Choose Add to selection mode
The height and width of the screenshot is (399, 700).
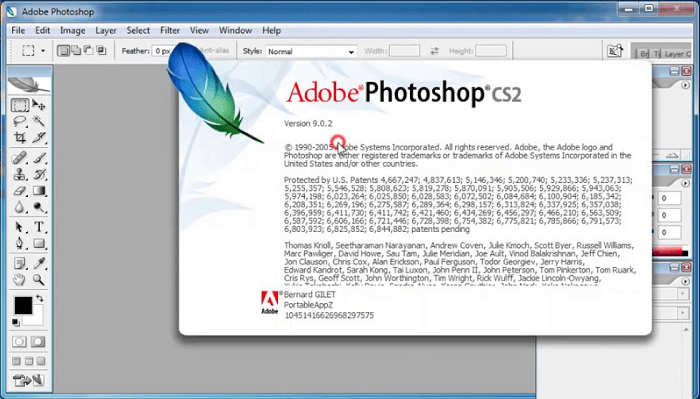click(76, 50)
